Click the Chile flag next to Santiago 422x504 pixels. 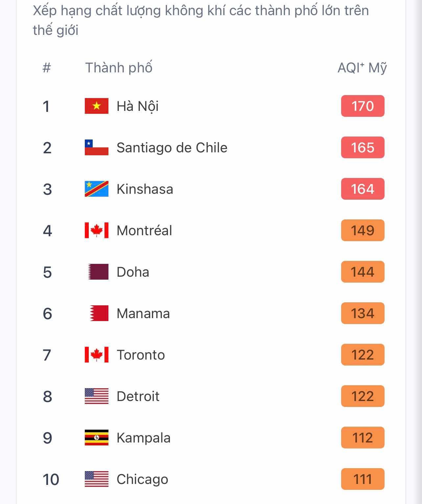[x=96, y=147]
